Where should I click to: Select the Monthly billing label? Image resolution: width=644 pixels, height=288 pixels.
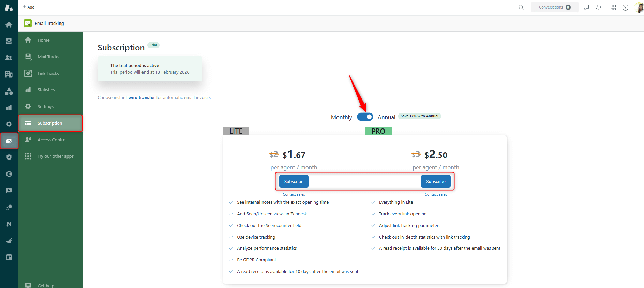(341, 117)
